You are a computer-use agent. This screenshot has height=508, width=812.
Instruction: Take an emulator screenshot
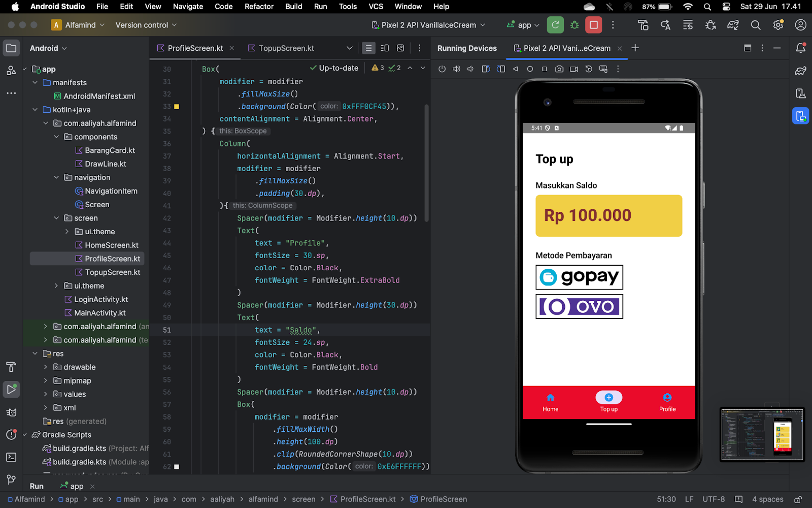(x=559, y=69)
